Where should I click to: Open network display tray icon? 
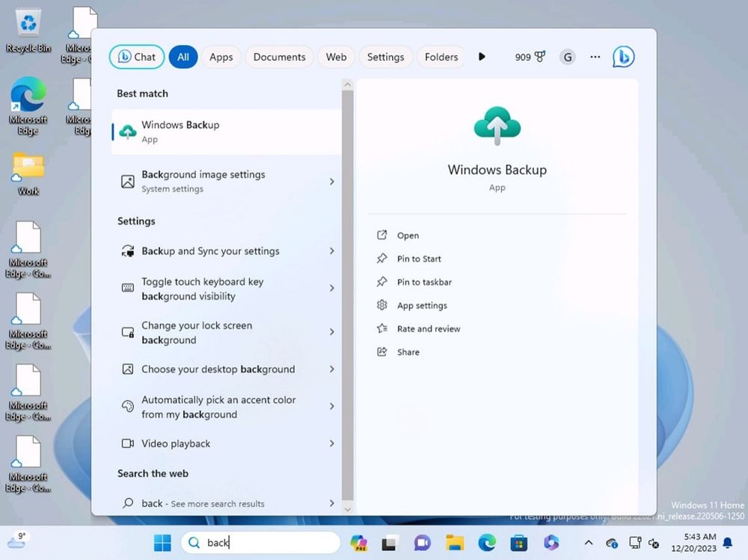coord(635,542)
